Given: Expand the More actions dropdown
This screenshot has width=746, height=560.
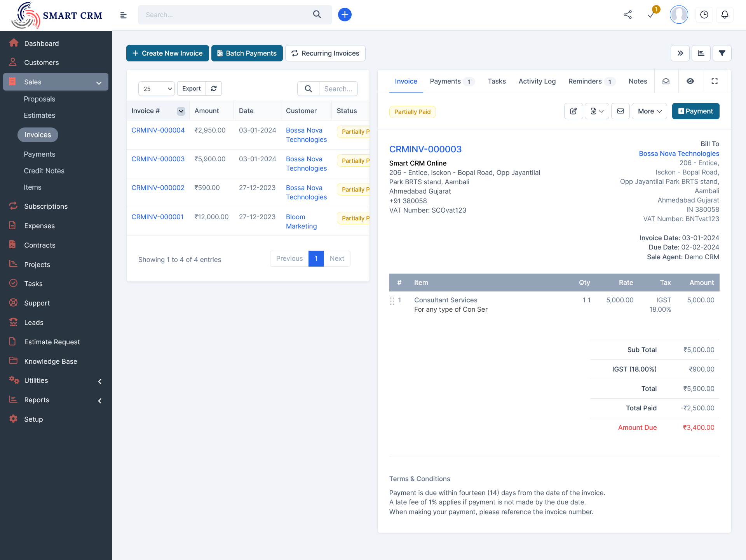Looking at the screenshot, I should [x=649, y=111].
